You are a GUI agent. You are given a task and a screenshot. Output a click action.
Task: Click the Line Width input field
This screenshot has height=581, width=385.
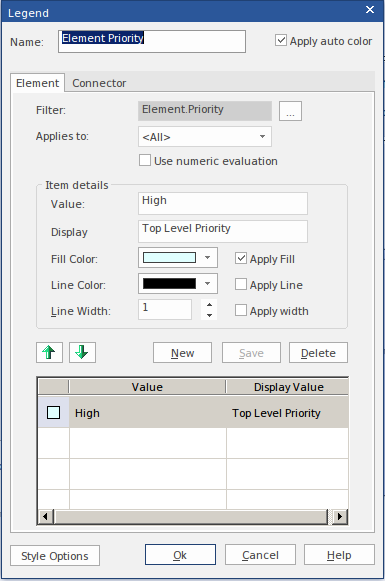165,309
